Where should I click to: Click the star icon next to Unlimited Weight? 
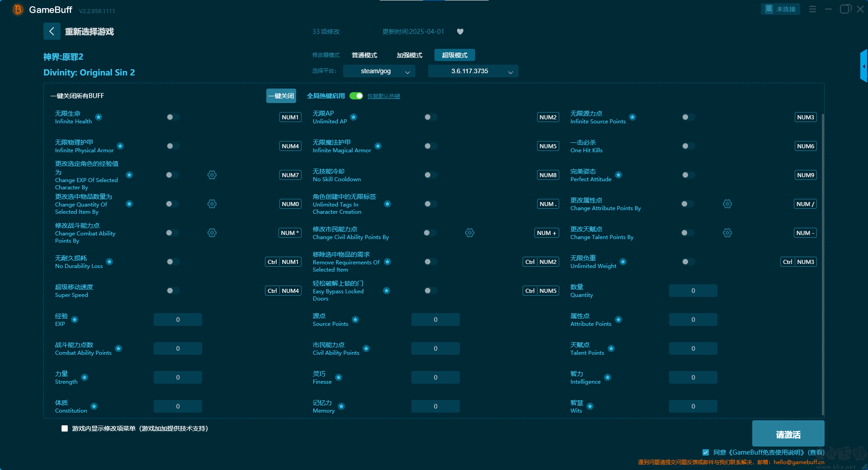pyautogui.click(x=623, y=262)
